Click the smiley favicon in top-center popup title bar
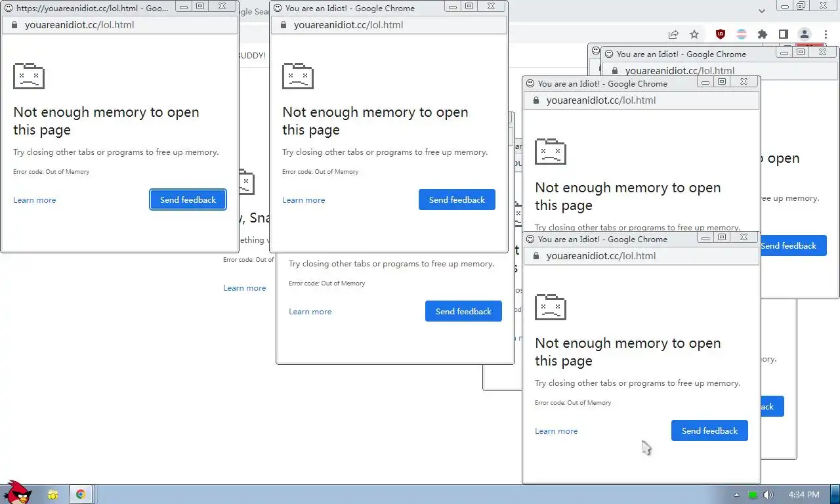 tap(278, 8)
